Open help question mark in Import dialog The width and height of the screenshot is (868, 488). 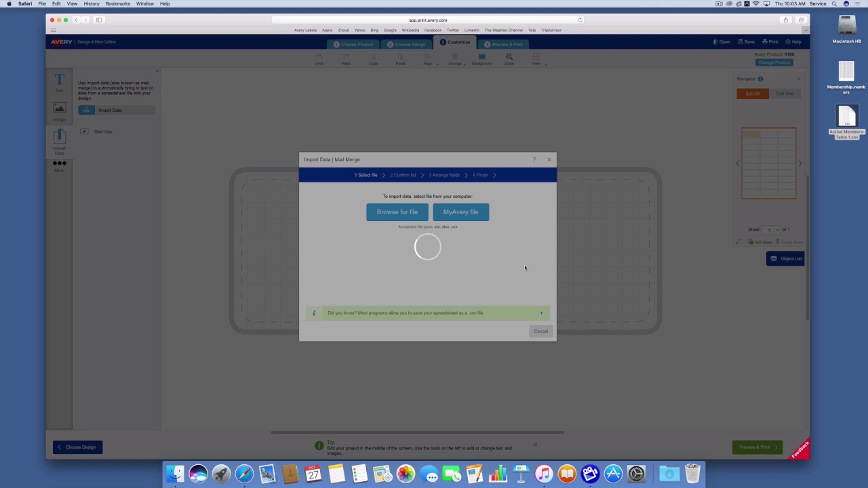tap(534, 159)
